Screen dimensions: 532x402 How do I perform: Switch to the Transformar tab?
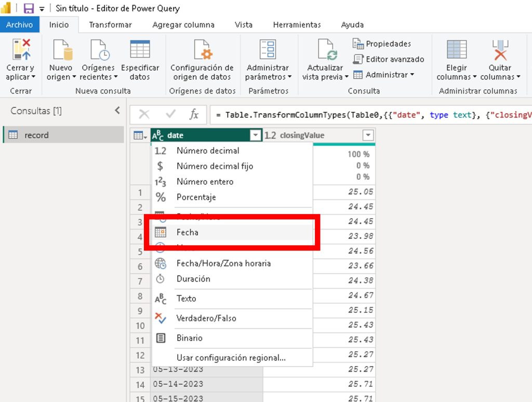click(110, 24)
